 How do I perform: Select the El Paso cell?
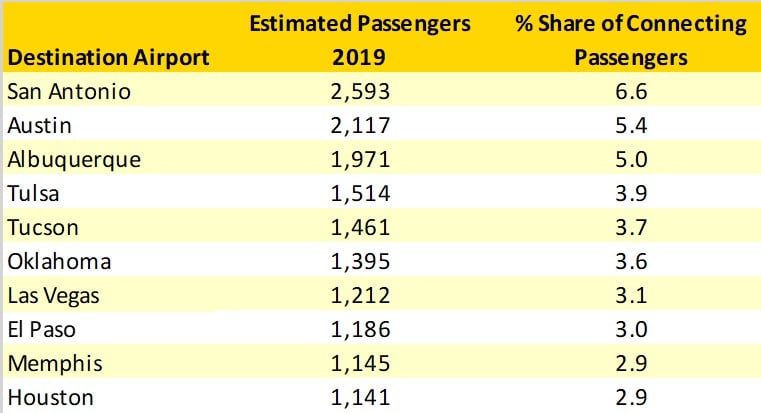40,330
